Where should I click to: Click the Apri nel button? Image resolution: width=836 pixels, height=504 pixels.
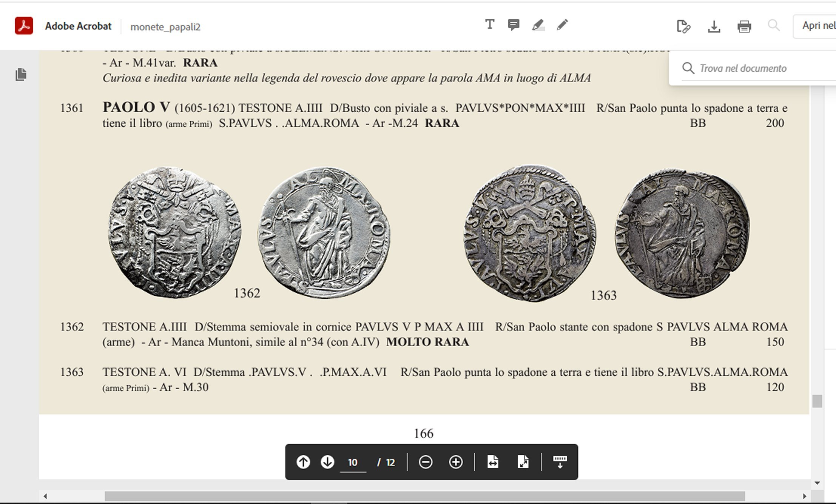point(815,26)
